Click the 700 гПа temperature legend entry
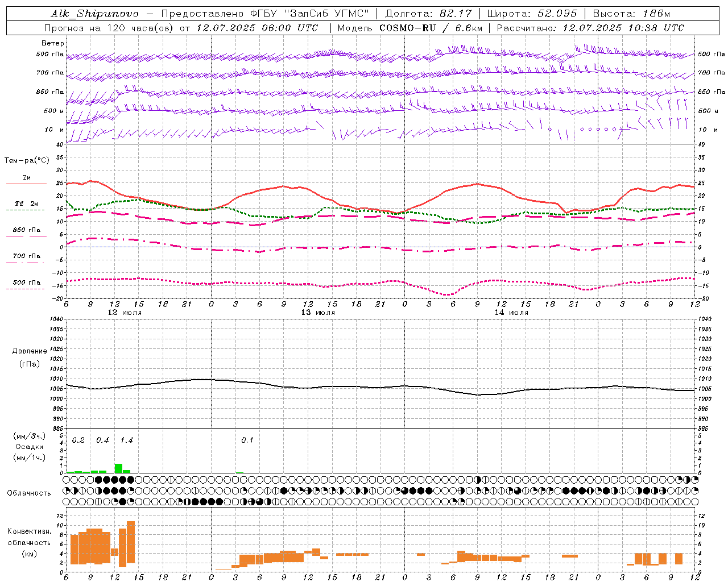Image resolution: width=728 pixels, height=582 pixels. 27,256
